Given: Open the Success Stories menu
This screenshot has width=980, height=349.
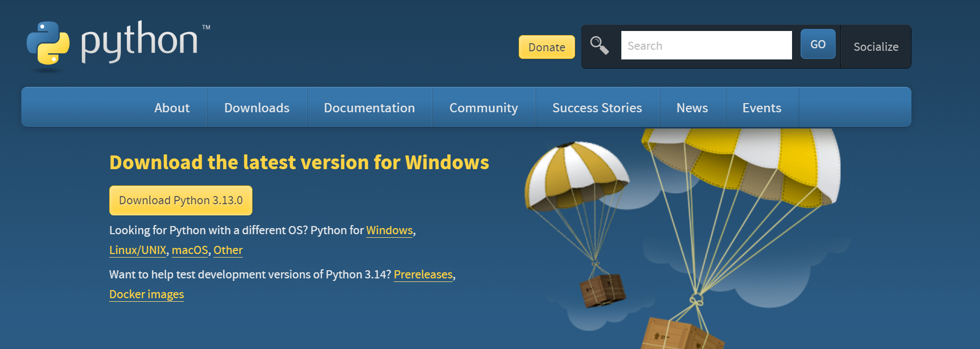Looking at the screenshot, I should (x=597, y=108).
